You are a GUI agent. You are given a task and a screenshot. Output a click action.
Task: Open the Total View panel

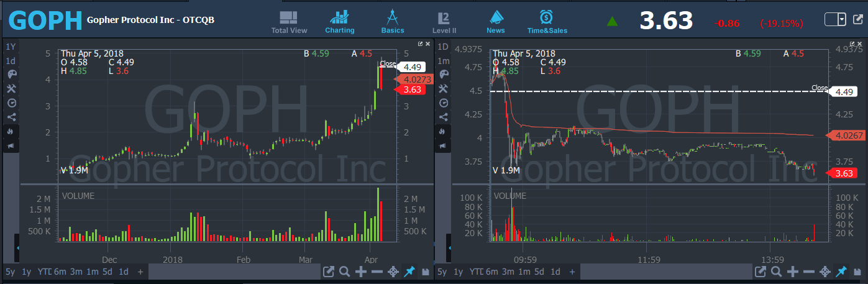pos(289,22)
